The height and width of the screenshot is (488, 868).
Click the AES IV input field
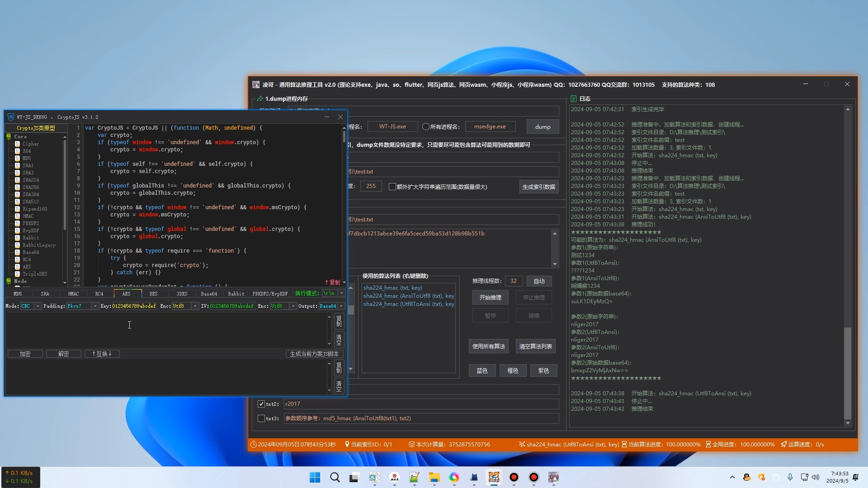click(232, 306)
